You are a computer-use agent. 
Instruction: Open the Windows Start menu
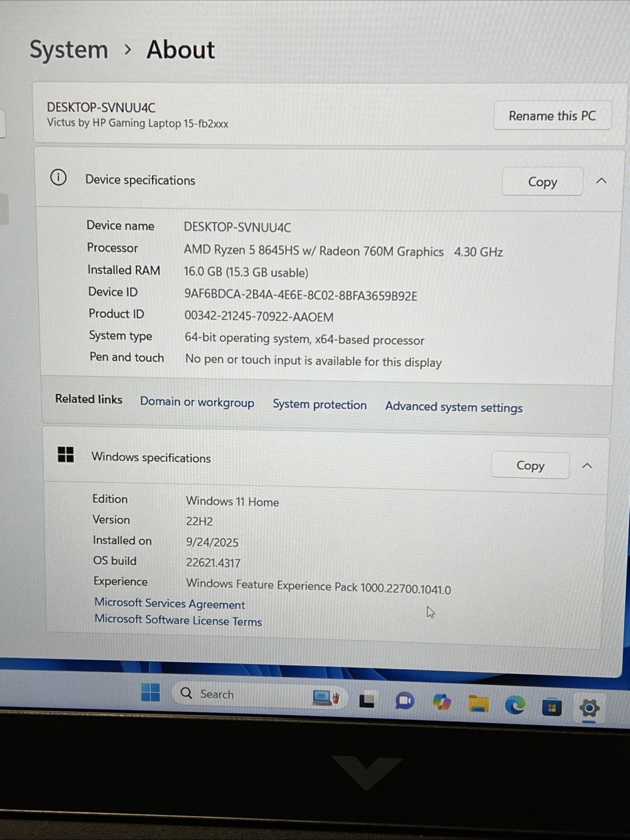150,692
